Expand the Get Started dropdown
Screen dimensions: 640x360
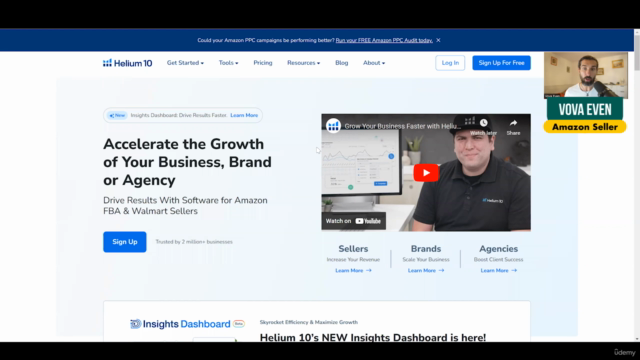[x=185, y=63]
